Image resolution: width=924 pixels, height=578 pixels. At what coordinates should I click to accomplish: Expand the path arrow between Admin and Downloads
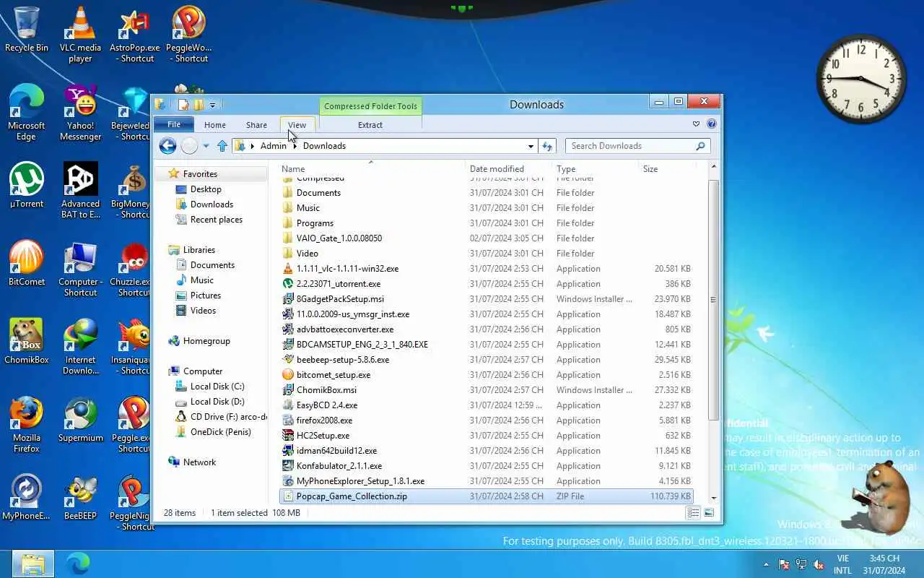click(295, 146)
